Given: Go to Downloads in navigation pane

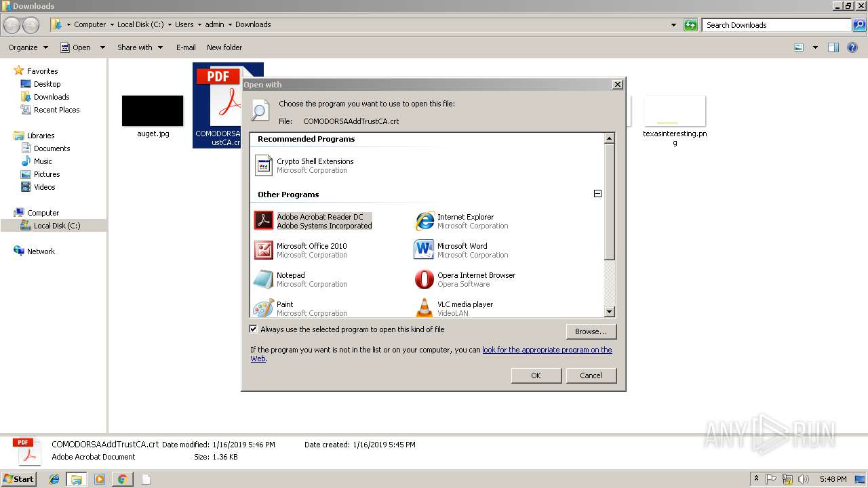Looking at the screenshot, I should (x=52, y=97).
